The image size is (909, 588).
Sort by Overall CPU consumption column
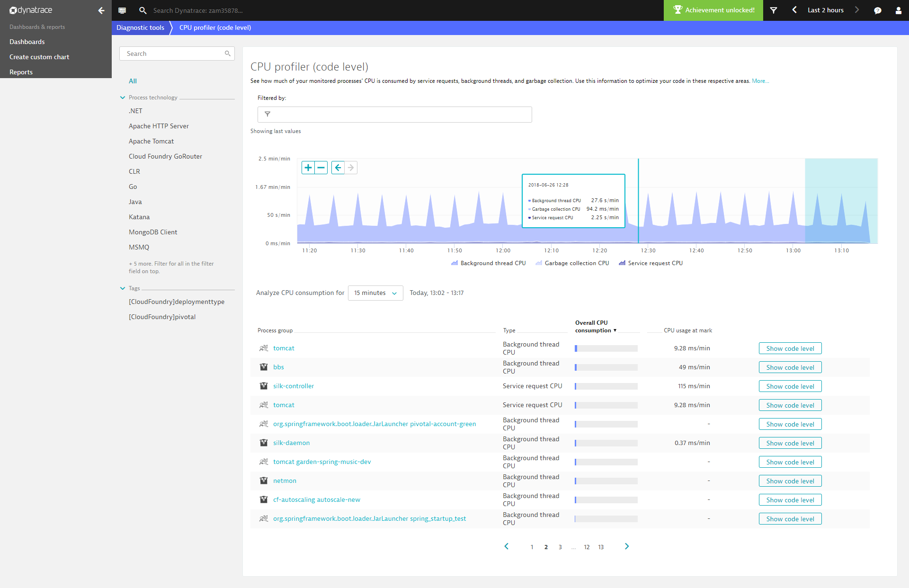pos(596,327)
